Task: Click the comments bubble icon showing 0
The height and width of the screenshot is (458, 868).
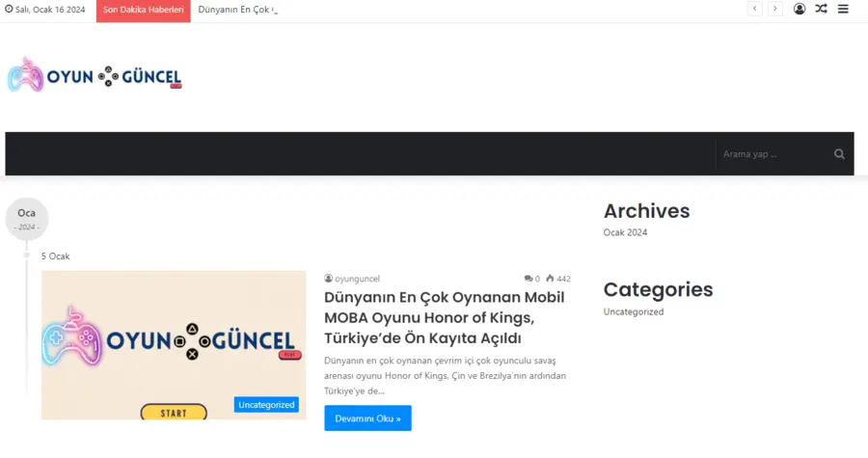Action: point(529,279)
